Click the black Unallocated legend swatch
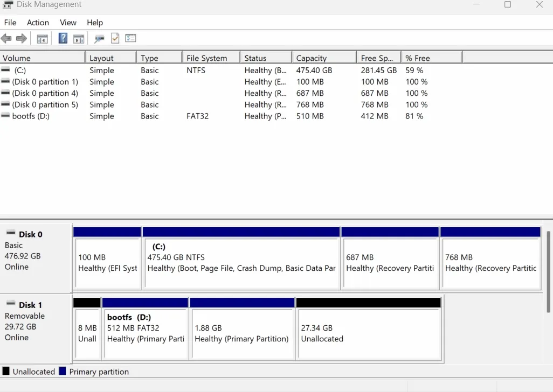Viewport: 553px width, 392px height. point(6,371)
